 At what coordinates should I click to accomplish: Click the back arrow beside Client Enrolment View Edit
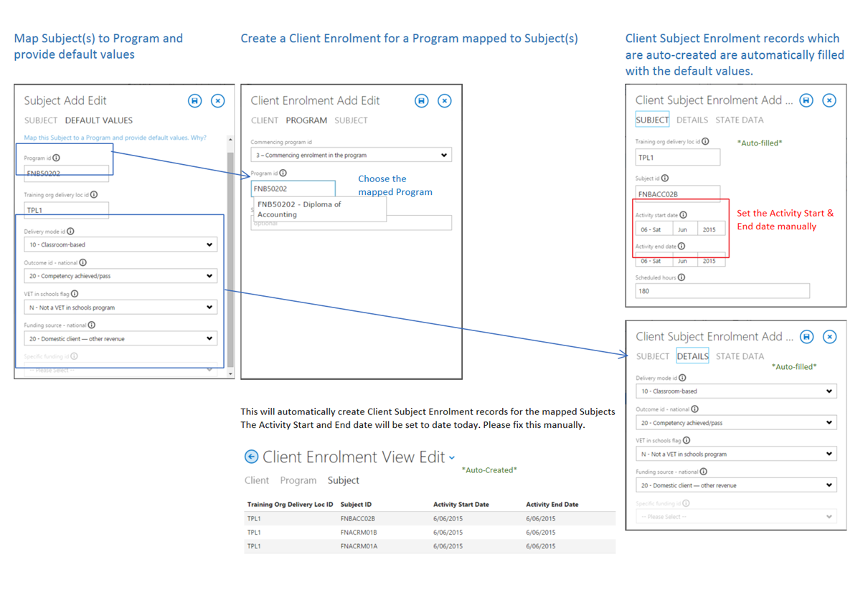pos(251,457)
